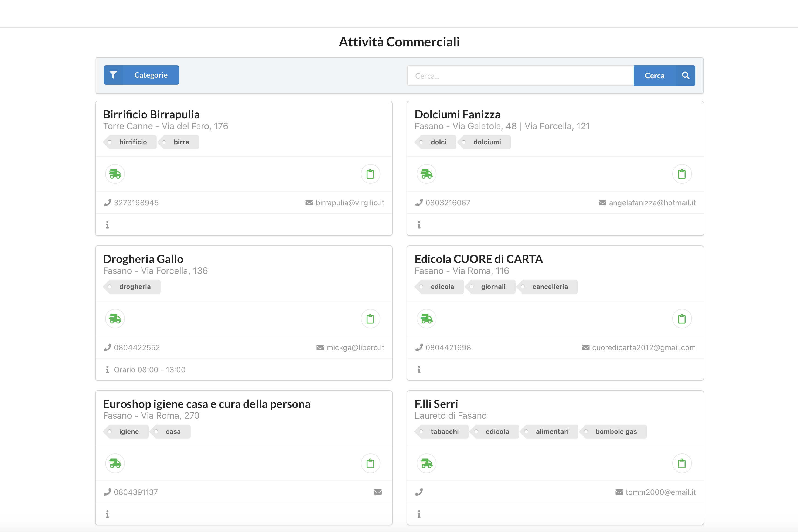Click address Fasano - Via Roma, 116
Viewport: 798px width, 532px height.
click(462, 271)
